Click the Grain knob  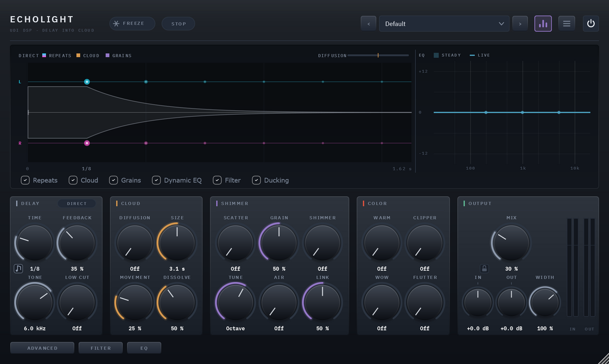click(x=279, y=243)
